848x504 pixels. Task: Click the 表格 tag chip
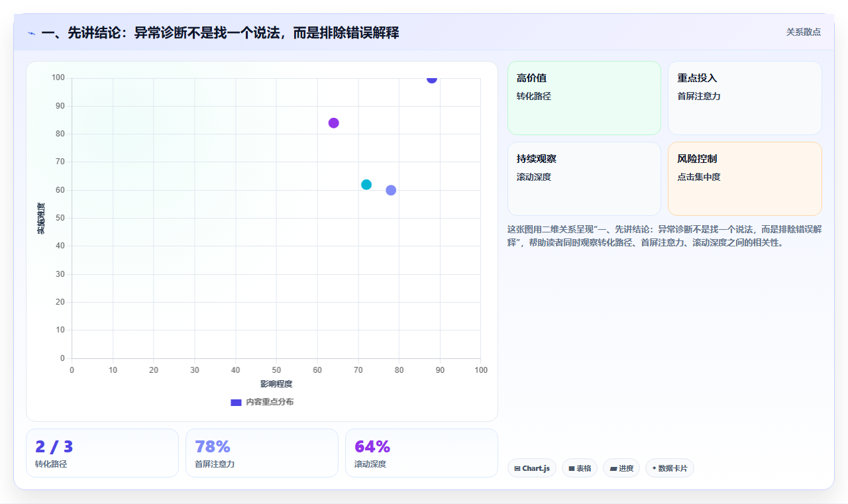pos(580,468)
